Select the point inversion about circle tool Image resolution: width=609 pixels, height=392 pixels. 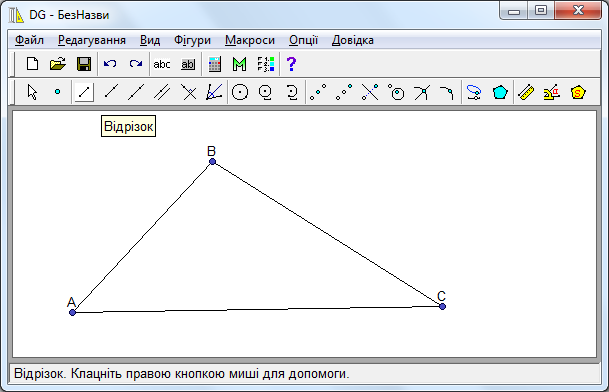point(396,92)
